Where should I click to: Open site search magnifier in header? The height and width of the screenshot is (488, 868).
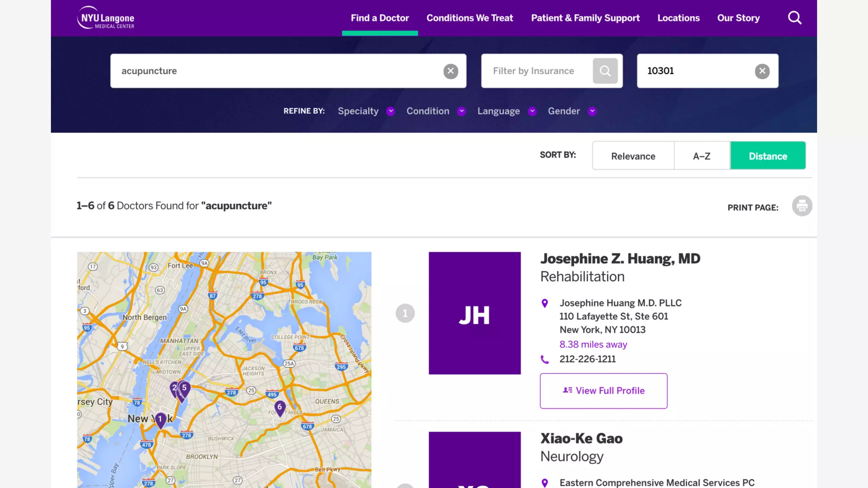coord(794,18)
